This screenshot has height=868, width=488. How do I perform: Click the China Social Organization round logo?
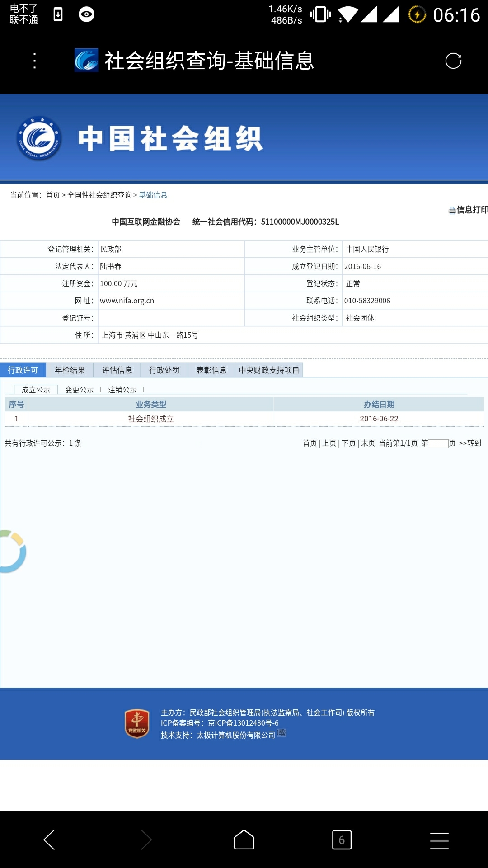tap(39, 138)
